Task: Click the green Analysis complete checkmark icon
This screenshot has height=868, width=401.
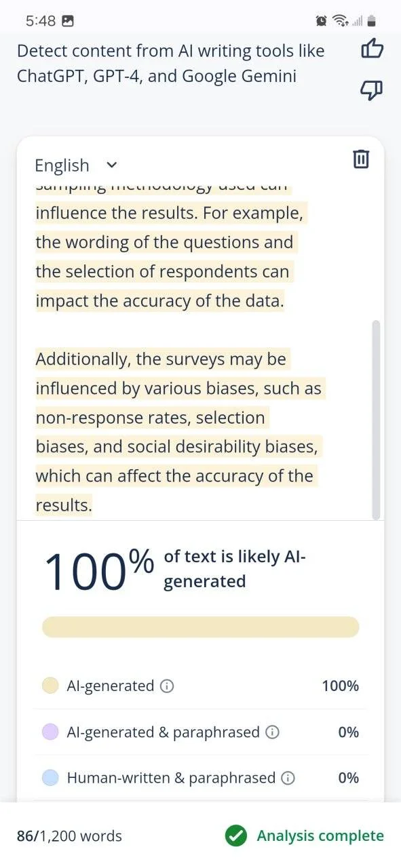Action: pyautogui.click(x=236, y=835)
